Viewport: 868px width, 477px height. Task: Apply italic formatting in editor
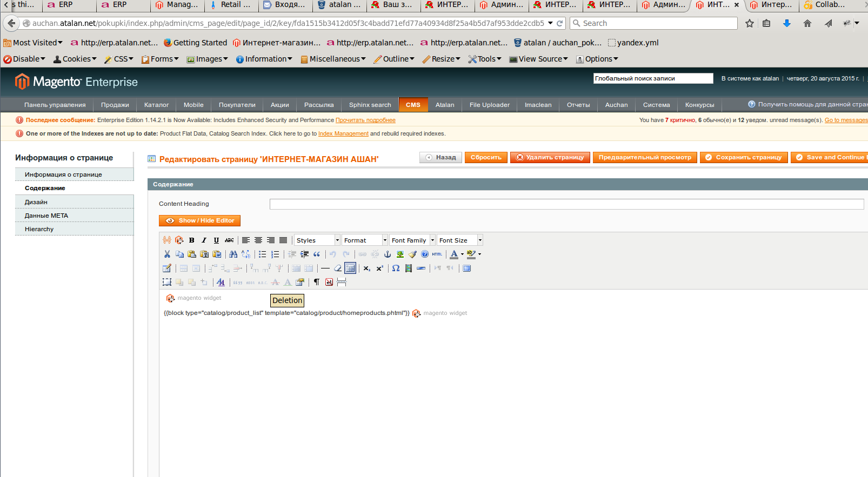pyautogui.click(x=204, y=240)
